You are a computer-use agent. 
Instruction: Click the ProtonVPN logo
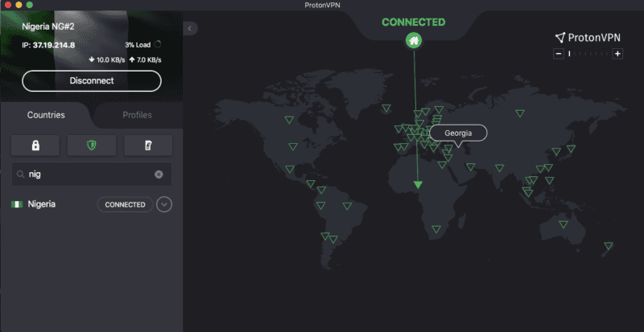pyautogui.click(x=588, y=38)
